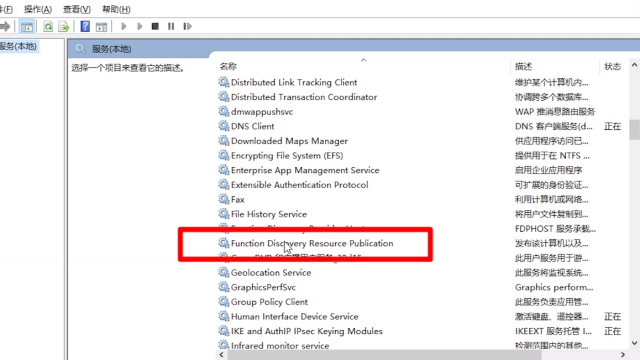This screenshot has height=360, width=640.
Task: Click the gear icon beside Fax
Action: click(224, 199)
